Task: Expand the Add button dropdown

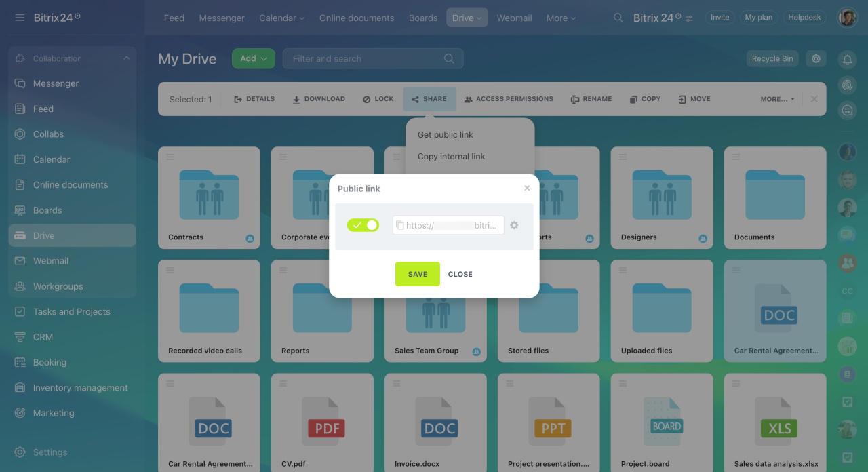Action: pyautogui.click(x=254, y=59)
